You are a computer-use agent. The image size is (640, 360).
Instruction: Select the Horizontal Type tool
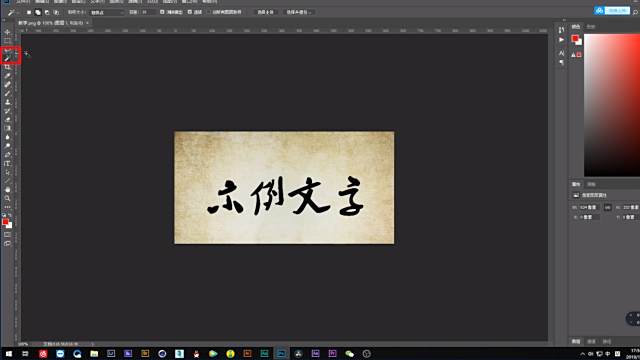pyautogui.click(x=7, y=163)
